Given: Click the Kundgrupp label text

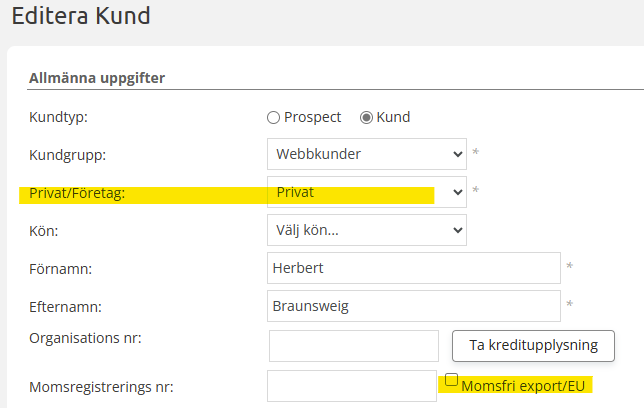Looking at the screenshot, I should 68,156.
